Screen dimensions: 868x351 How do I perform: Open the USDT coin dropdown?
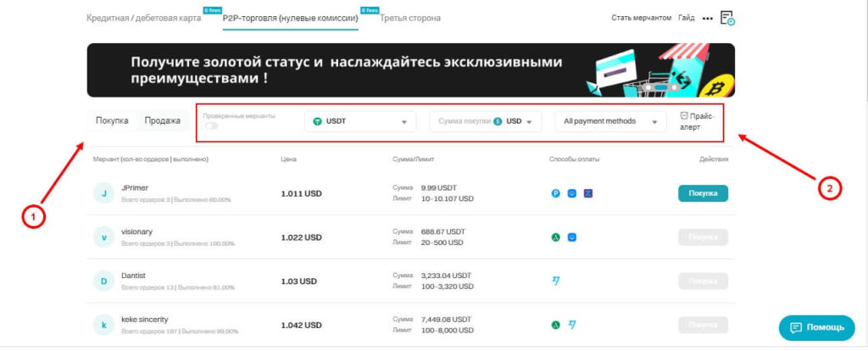[360, 121]
